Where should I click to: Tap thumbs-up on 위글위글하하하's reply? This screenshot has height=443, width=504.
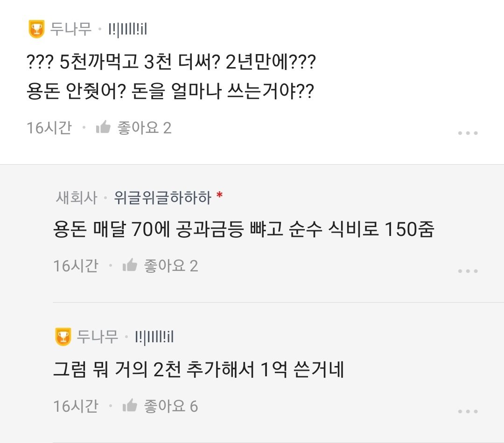point(129,266)
